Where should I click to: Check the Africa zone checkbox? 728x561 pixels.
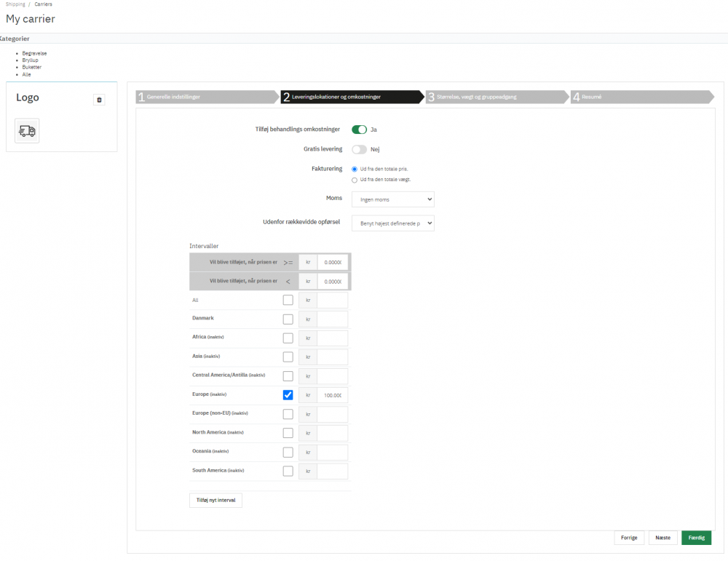point(288,338)
